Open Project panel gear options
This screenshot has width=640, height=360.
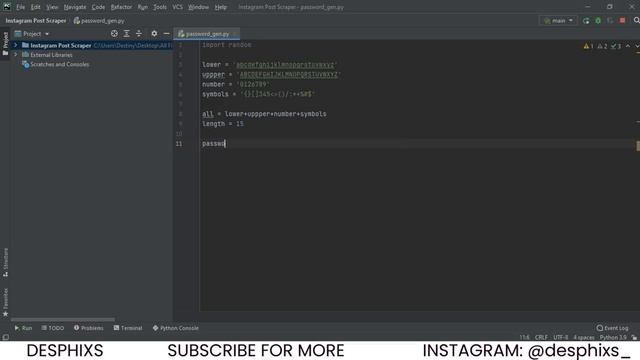click(154, 33)
